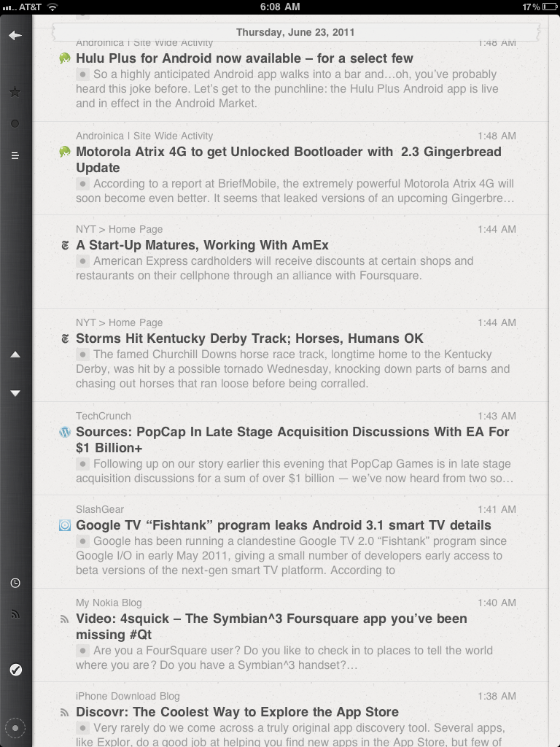The height and width of the screenshot is (747, 560).
Task: Tap the 1:43 AM timestamp
Action: coord(497,416)
